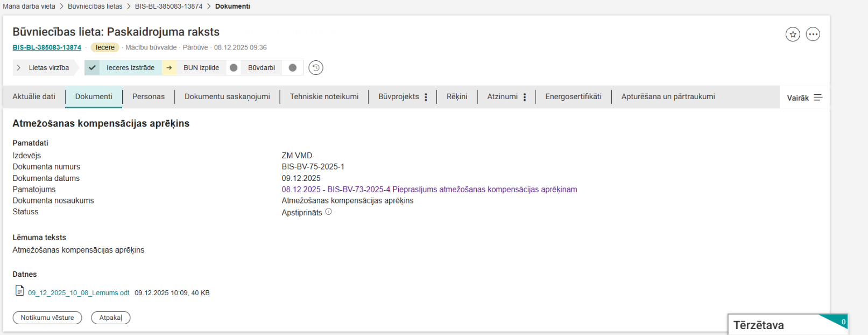
Task: Click the Būvdarbi stage status circle
Action: point(292,68)
